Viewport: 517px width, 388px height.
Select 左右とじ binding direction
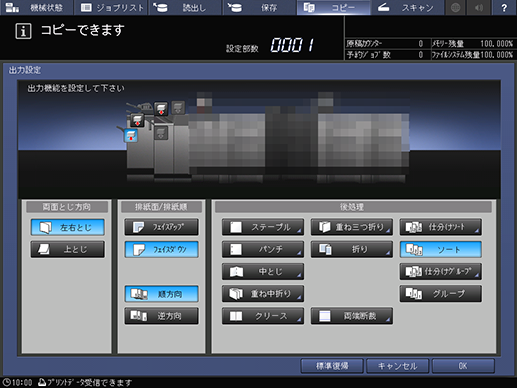68,227
